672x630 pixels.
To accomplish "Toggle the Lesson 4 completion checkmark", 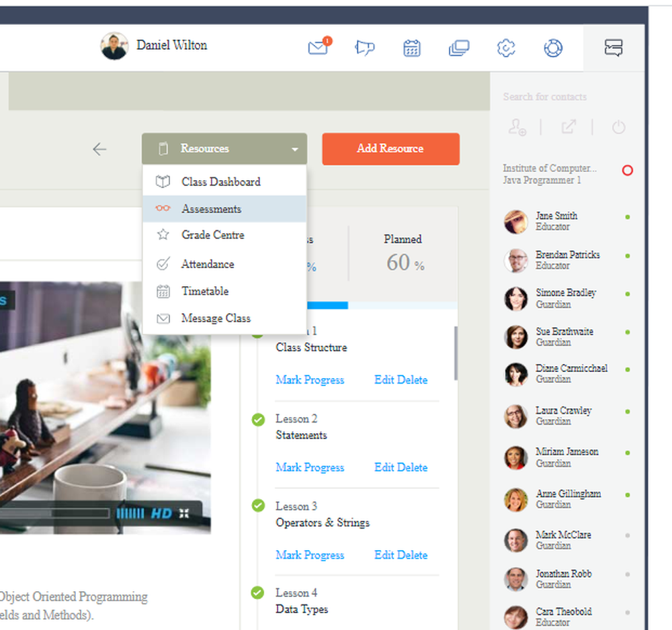I will tap(257, 593).
